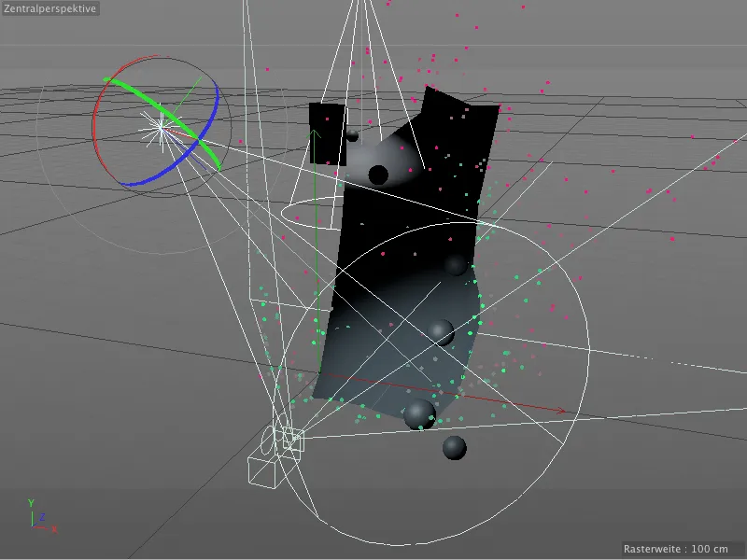Click the green Y-axis arrow tip
Screen dimensions: 747x560
(315, 133)
